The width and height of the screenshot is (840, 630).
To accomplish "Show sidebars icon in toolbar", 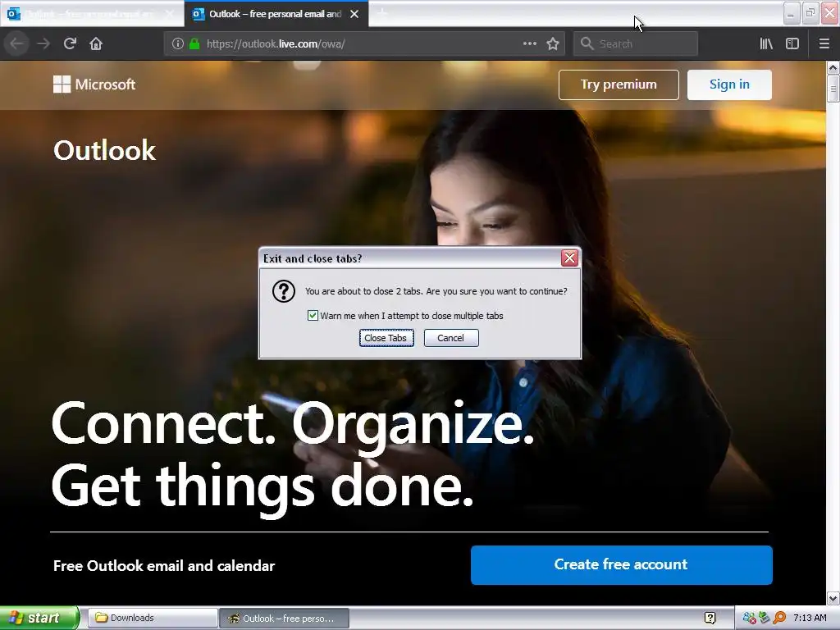I will pos(792,44).
